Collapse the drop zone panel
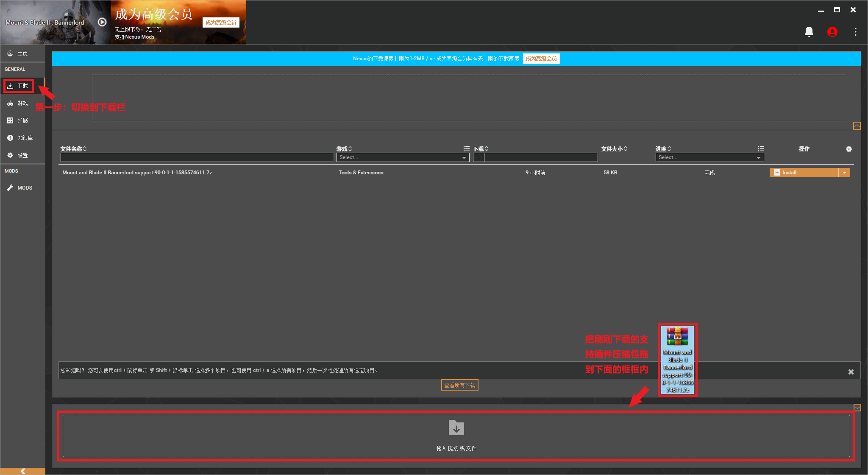Screen dimensions: 868x475 coord(857,408)
